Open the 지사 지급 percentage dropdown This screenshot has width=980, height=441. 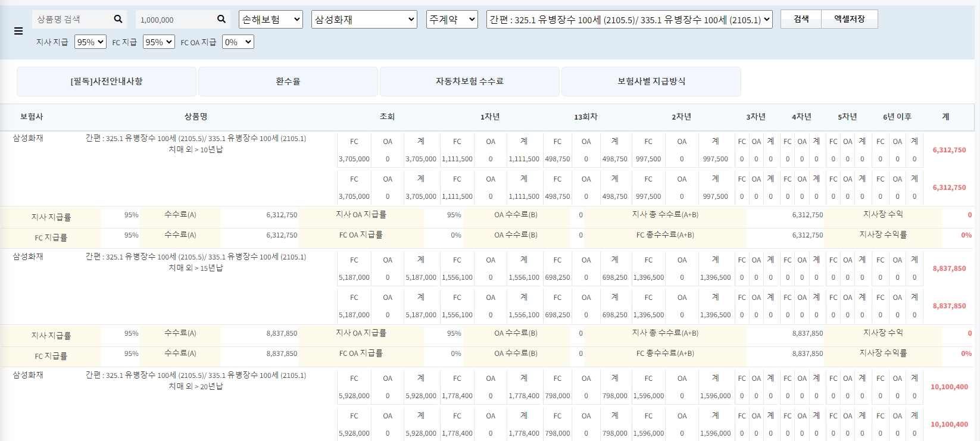pyautogui.click(x=90, y=42)
